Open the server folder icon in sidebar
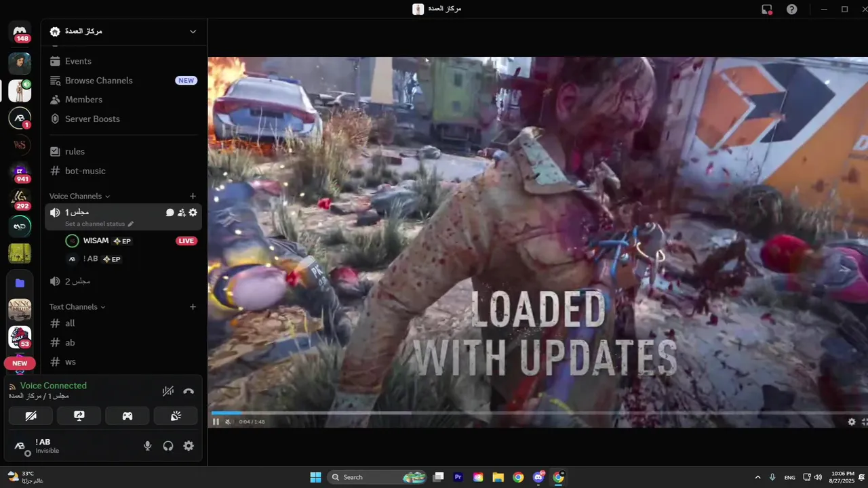The image size is (868, 488). (x=20, y=283)
